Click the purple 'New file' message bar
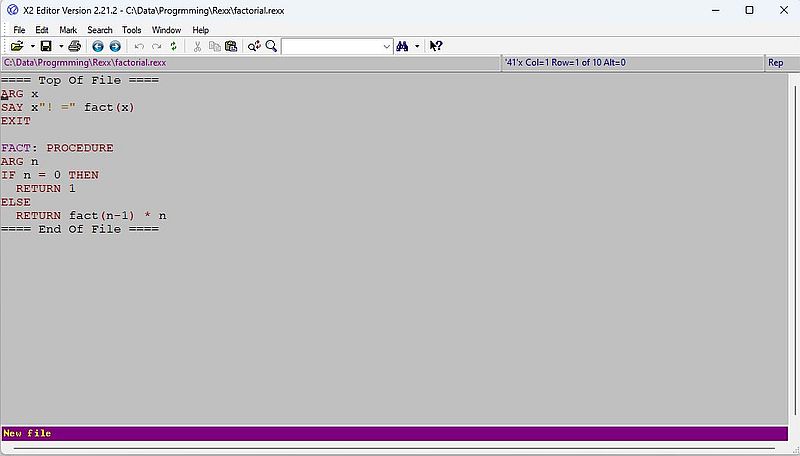Image resolution: width=800 pixels, height=456 pixels. (394, 434)
